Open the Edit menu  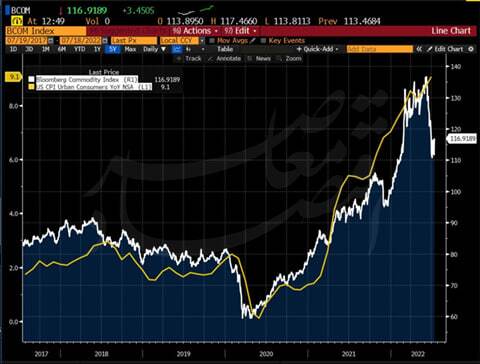(x=240, y=31)
